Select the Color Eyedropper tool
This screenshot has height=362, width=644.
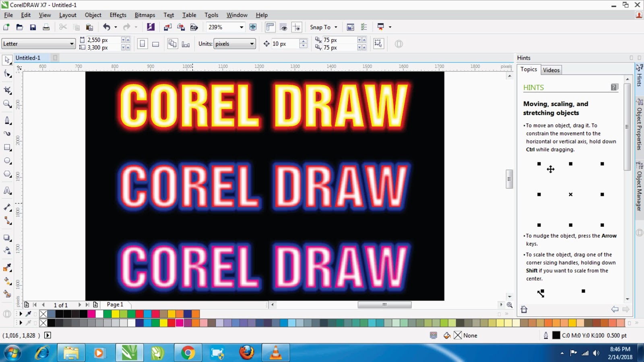tap(7, 267)
